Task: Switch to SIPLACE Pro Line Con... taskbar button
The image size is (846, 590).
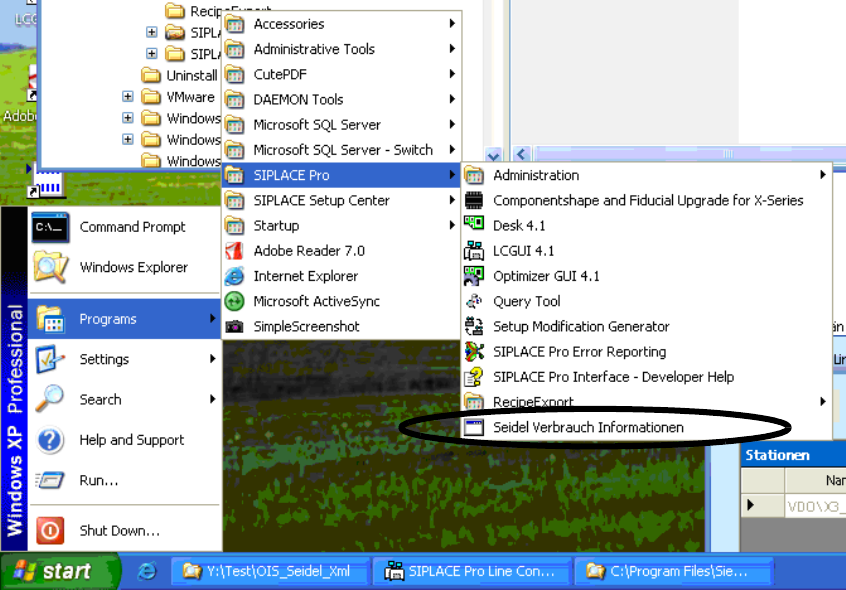Action: 471,571
